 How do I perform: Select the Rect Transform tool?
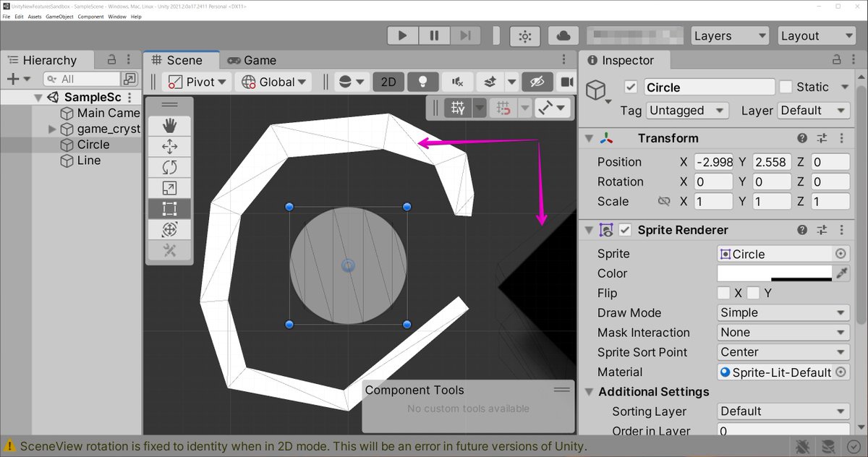pyautogui.click(x=169, y=209)
